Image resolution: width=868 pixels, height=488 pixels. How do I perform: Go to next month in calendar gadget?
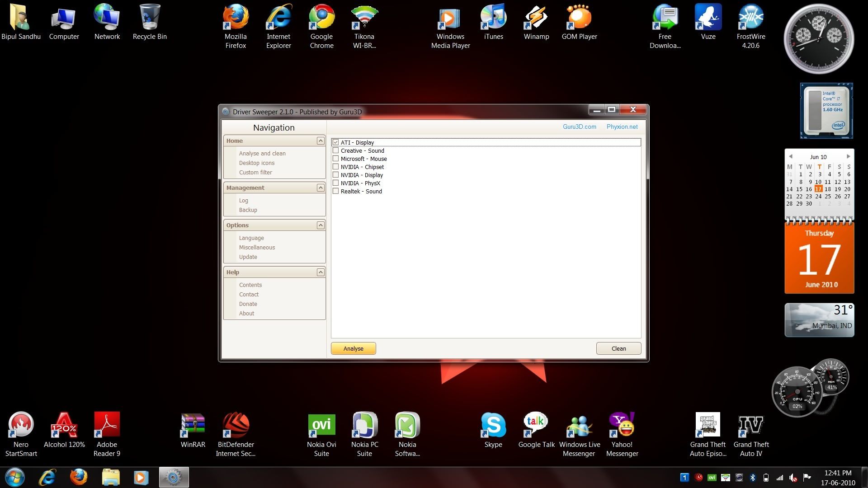(x=848, y=156)
